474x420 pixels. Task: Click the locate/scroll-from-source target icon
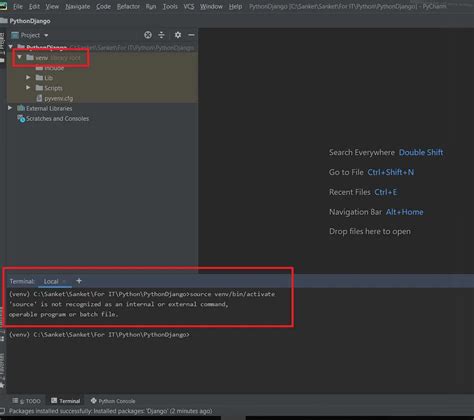coord(148,35)
